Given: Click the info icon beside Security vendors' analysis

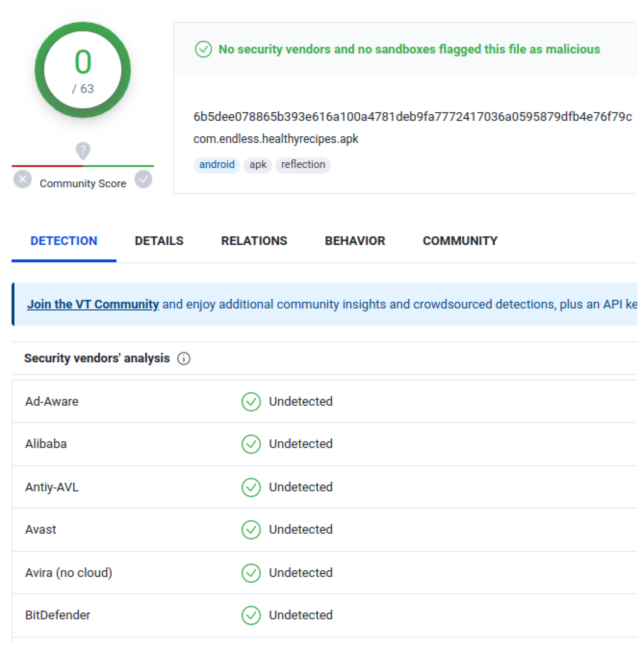Looking at the screenshot, I should coord(184,358).
